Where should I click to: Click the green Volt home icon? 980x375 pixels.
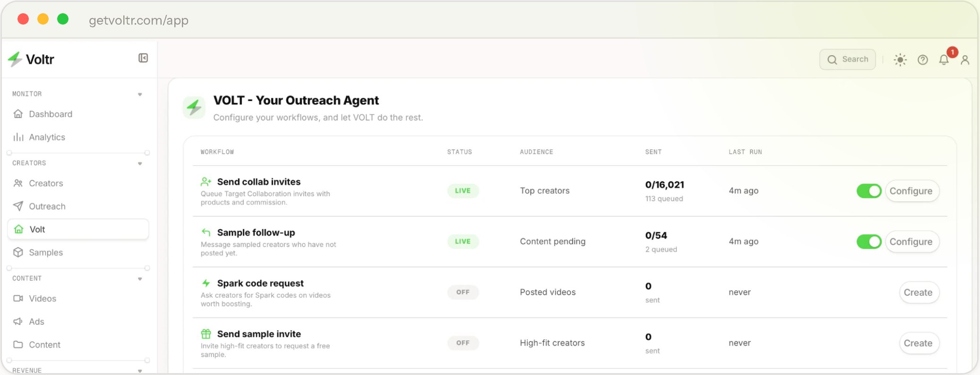(x=19, y=229)
